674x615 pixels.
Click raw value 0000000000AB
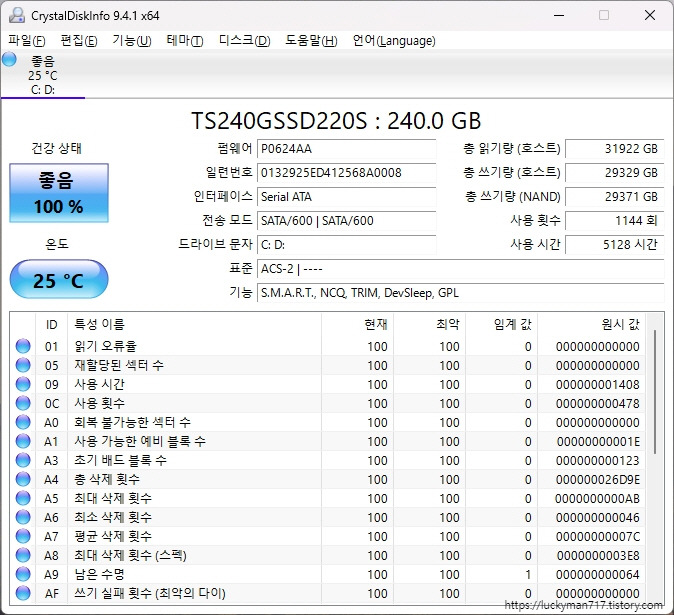pyautogui.click(x=597, y=499)
